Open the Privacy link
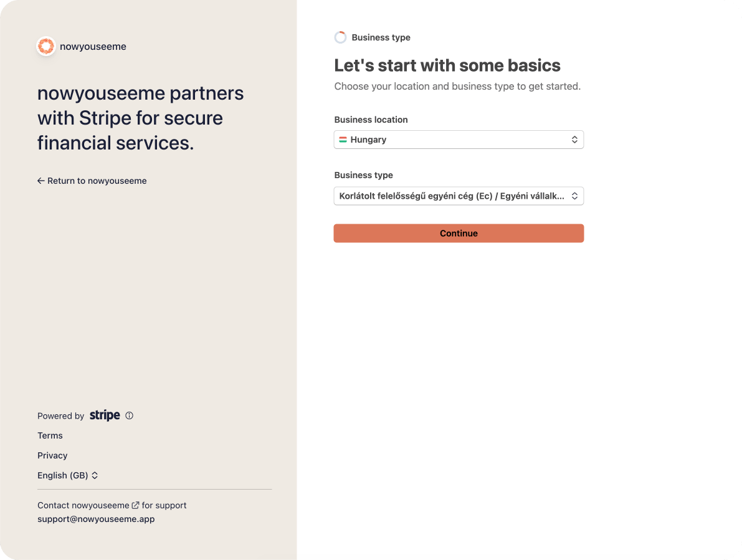The height and width of the screenshot is (560, 742). click(52, 455)
